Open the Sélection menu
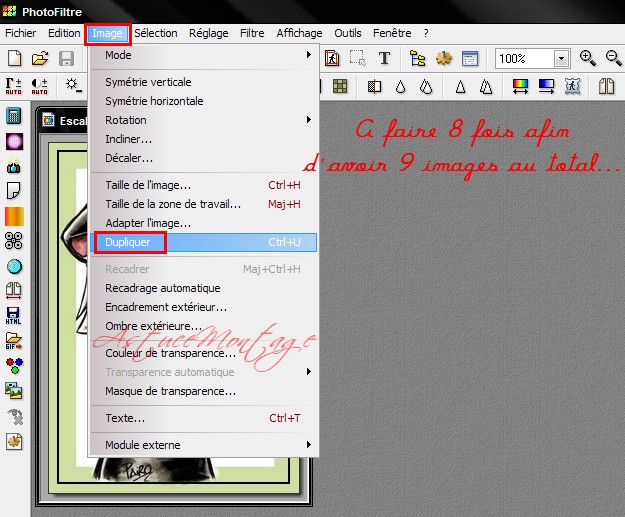625x517 pixels. tap(156, 33)
